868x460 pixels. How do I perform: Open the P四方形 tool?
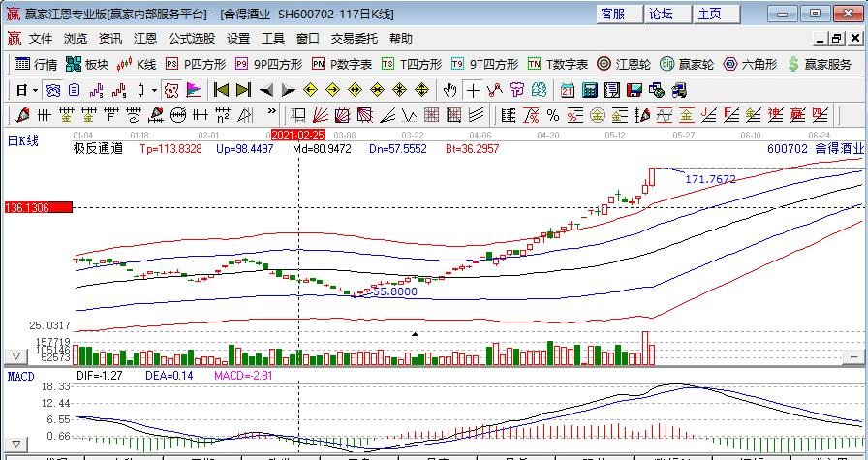[x=196, y=64]
